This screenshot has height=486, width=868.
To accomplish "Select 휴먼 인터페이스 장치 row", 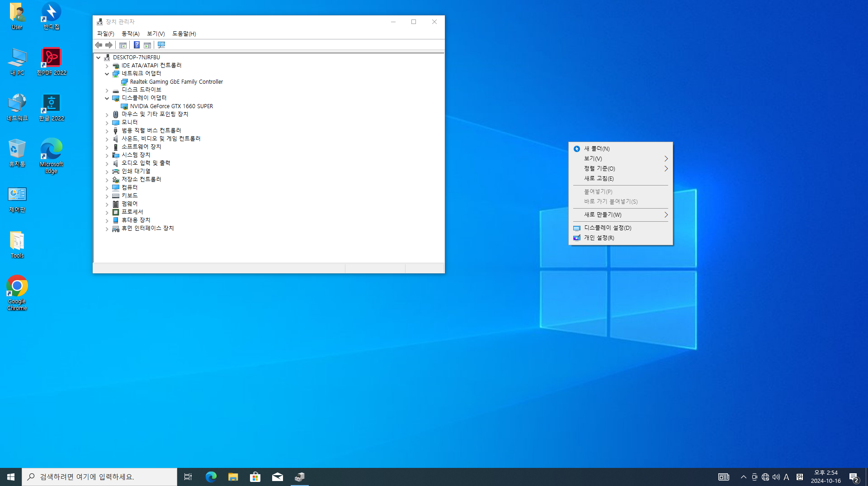I will 147,228.
